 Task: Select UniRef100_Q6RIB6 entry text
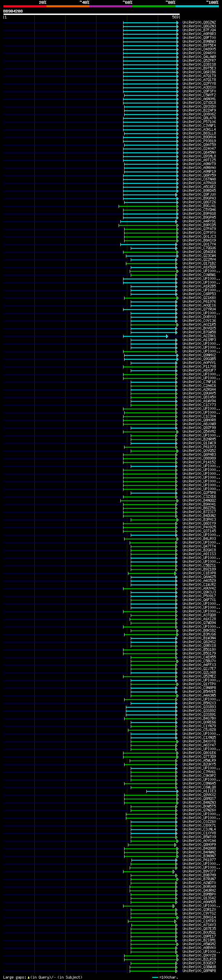(x=199, y=72)
